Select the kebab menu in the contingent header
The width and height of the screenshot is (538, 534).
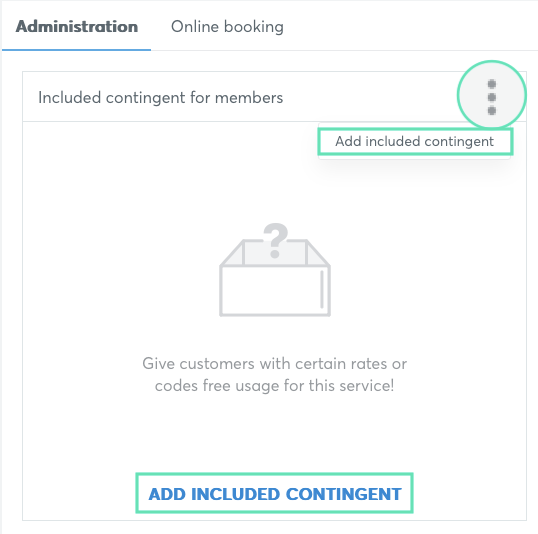click(491, 97)
